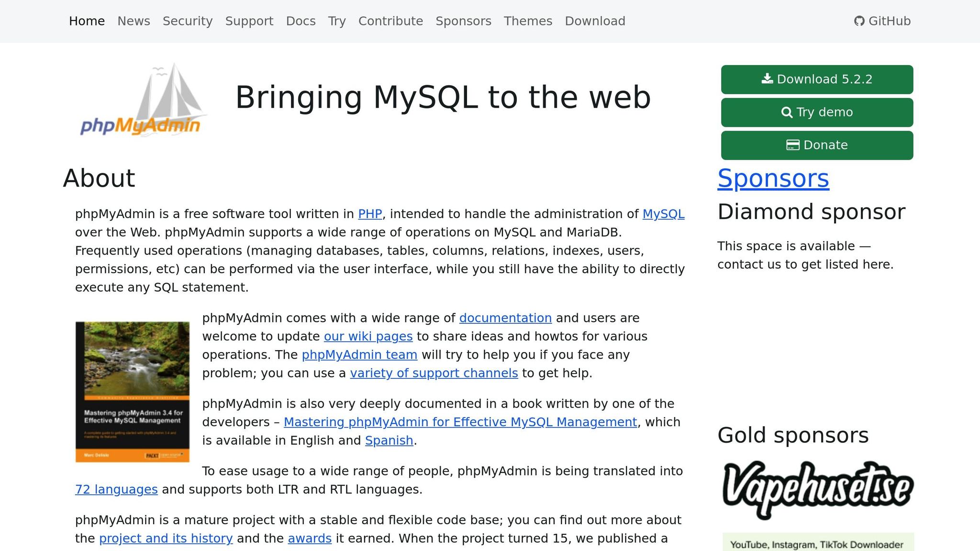Open the Themes navigation item

coord(528,21)
